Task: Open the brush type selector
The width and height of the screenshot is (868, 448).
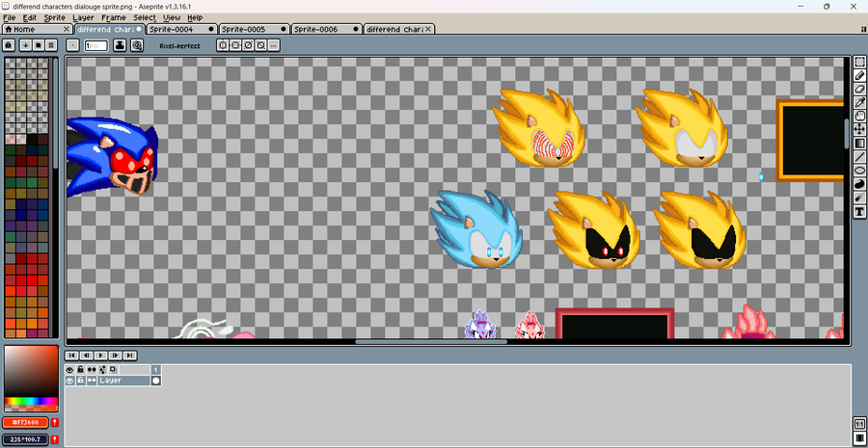Action: click(x=72, y=45)
